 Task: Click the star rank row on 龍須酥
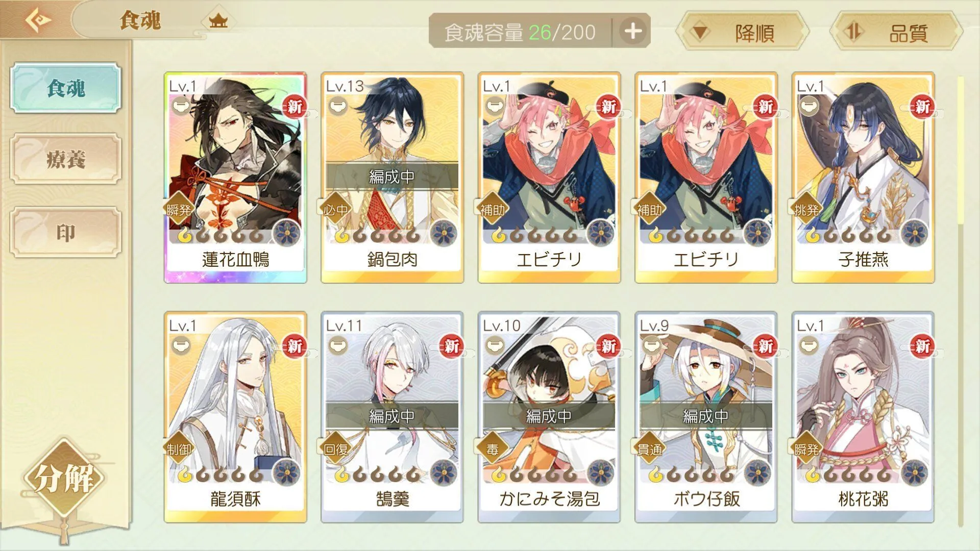coord(220,475)
